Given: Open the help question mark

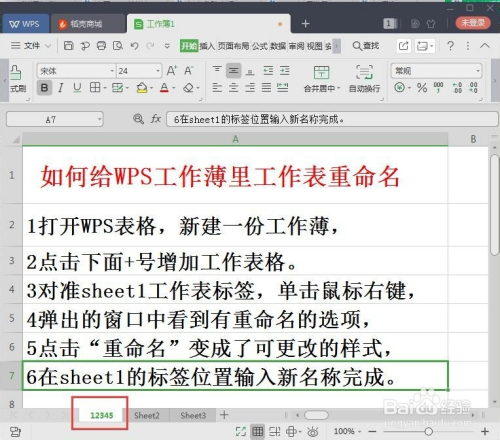Looking at the screenshot, I should coord(450,46).
